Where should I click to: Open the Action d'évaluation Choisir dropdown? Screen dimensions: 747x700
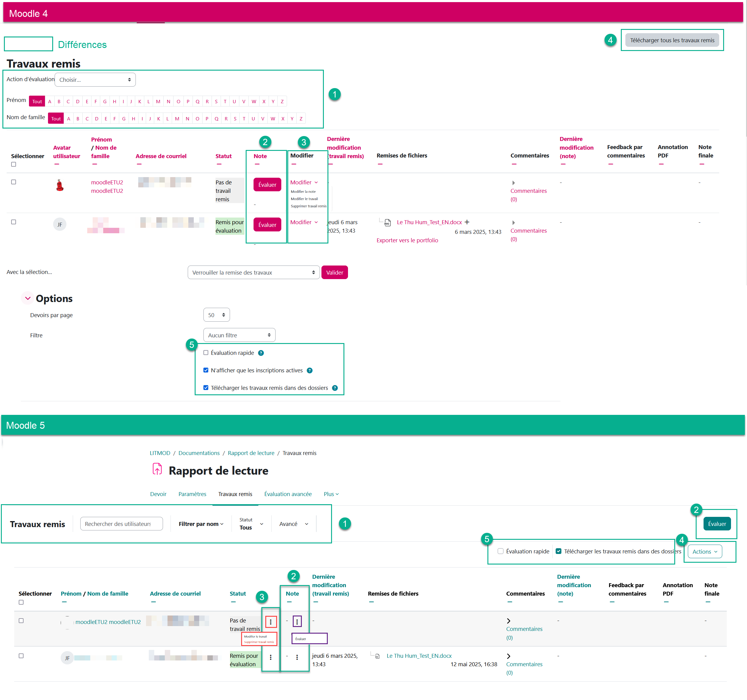95,80
